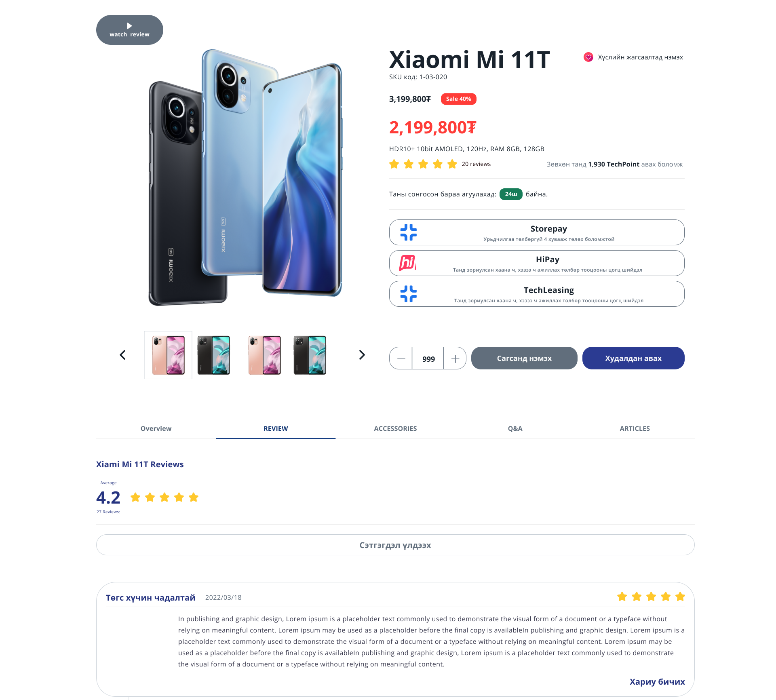
Task: Open the Overview tab
Action: [x=156, y=428]
